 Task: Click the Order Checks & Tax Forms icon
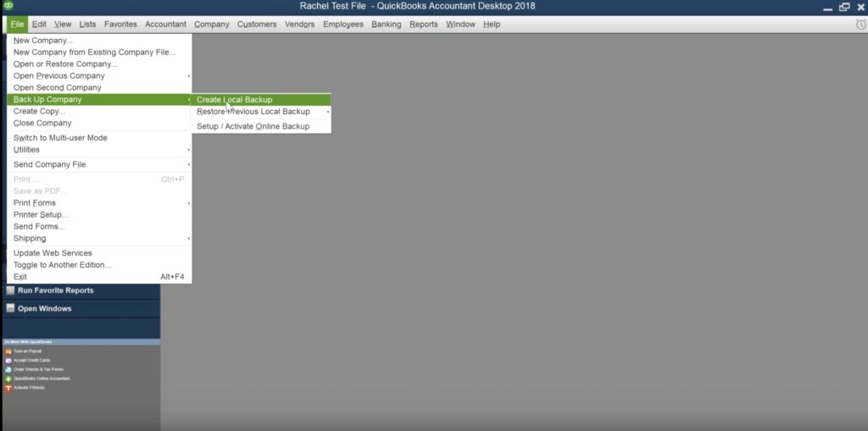click(8, 369)
